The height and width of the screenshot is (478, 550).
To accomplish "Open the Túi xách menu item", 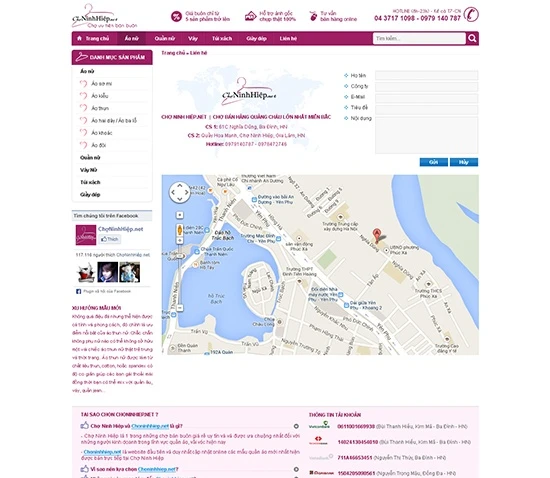I will click(222, 38).
